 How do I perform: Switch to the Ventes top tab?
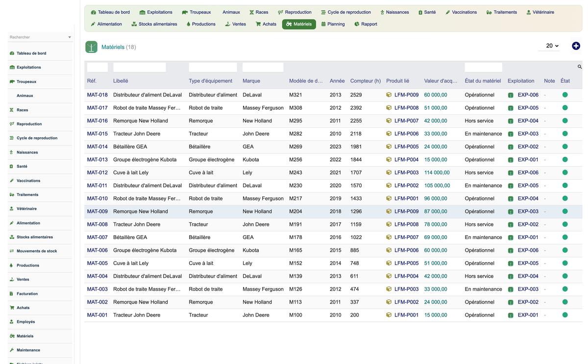(236, 24)
